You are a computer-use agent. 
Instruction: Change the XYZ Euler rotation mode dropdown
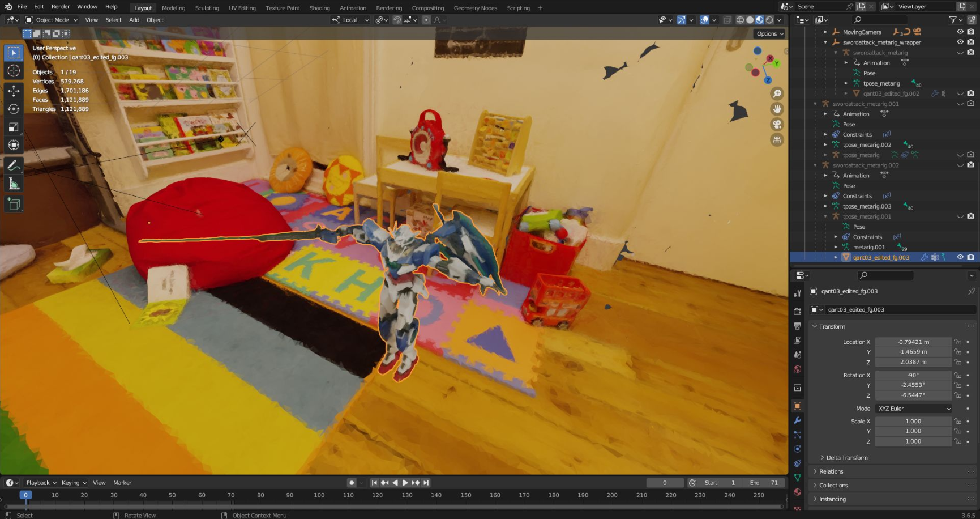pyautogui.click(x=913, y=408)
